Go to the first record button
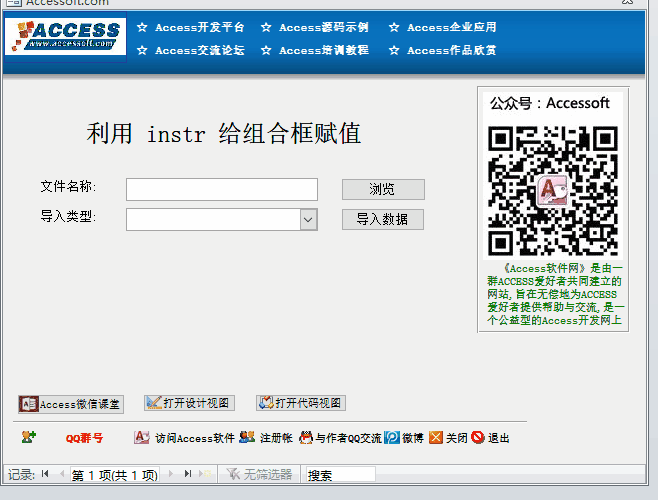 click(x=45, y=474)
